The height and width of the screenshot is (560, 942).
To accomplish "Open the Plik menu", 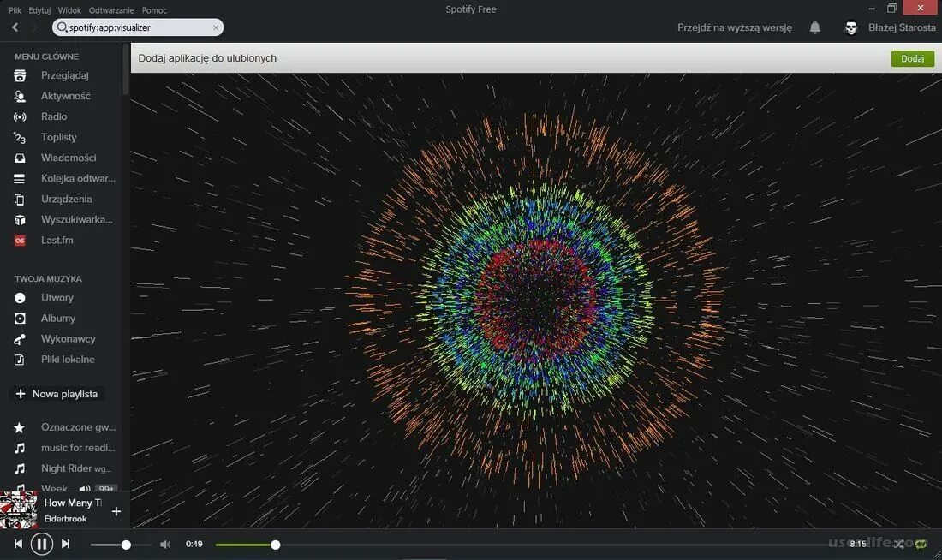I will coord(15,10).
